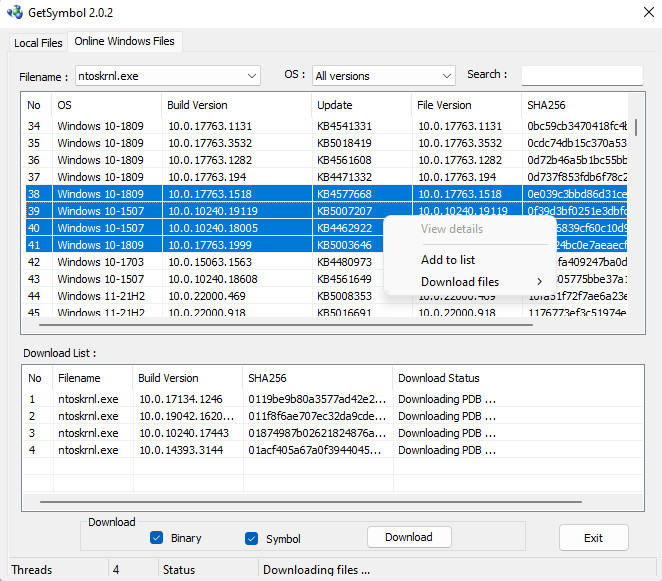Click the Download List horizontal scrollbar

point(311,502)
